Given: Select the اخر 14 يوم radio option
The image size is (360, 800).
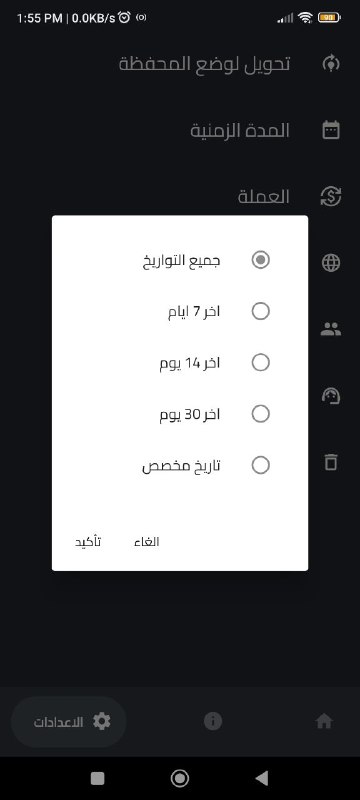Looking at the screenshot, I should [261, 363].
